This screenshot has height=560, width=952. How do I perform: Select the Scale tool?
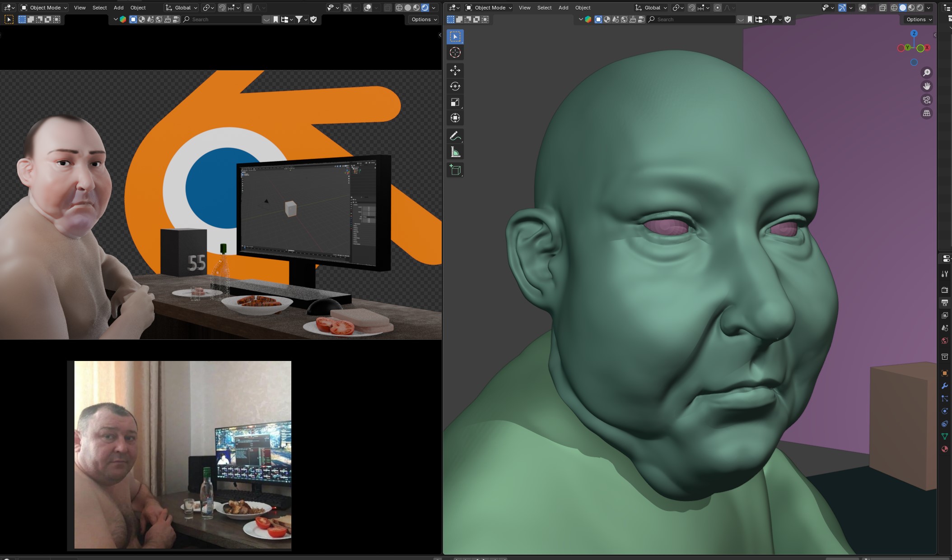(455, 102)
